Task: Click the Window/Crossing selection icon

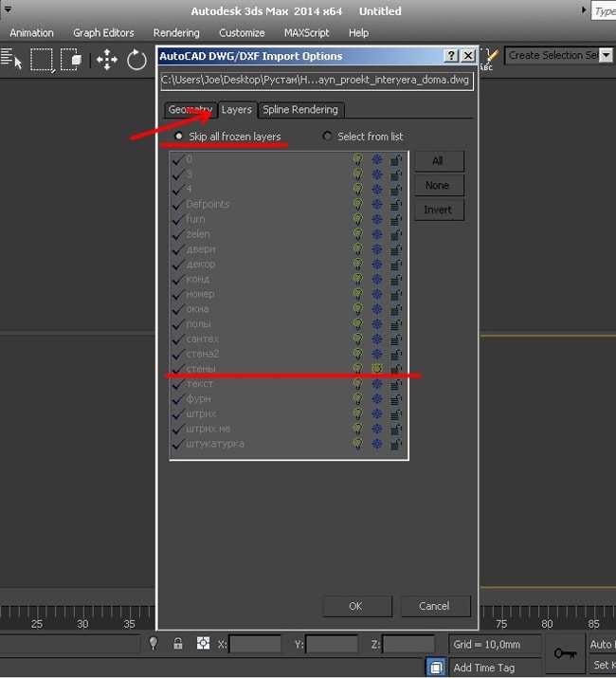Action: coord(72,59)
